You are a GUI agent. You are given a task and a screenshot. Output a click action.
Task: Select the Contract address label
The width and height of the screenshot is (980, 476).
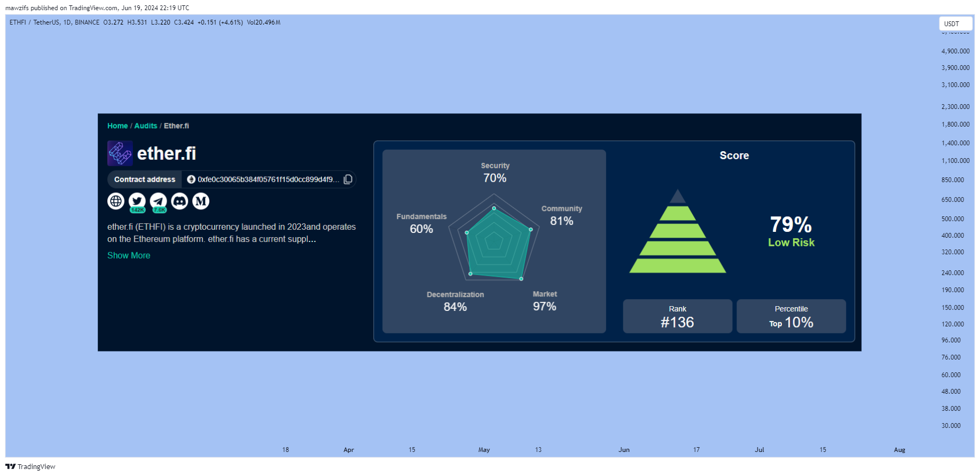[x=145, y=180]
